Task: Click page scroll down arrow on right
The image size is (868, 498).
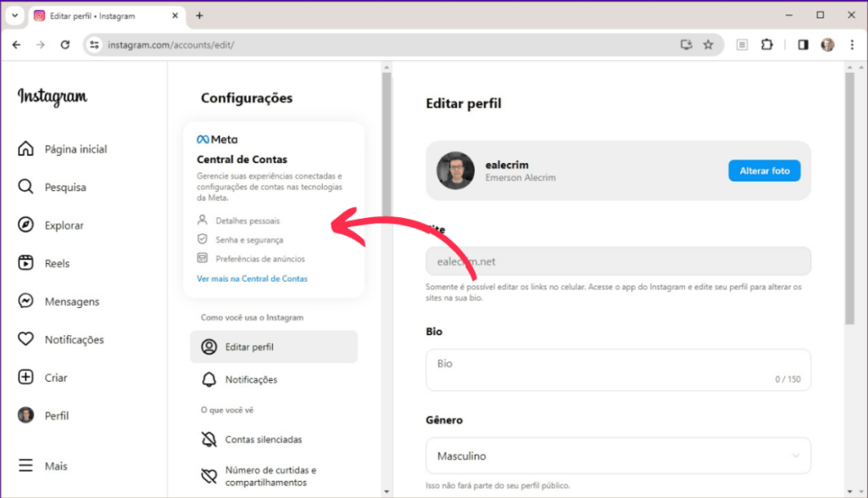Action: (x=849, y=491)
